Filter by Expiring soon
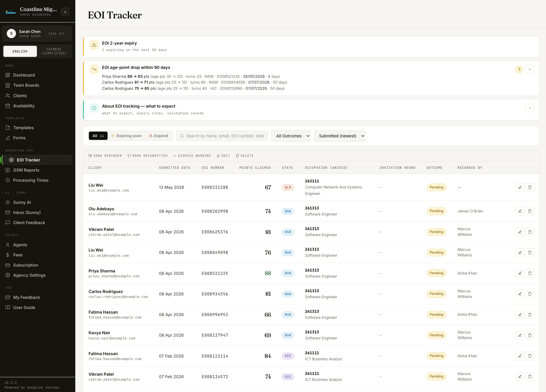The height and width of the screenshot is (392, 546). pos(126,136)
